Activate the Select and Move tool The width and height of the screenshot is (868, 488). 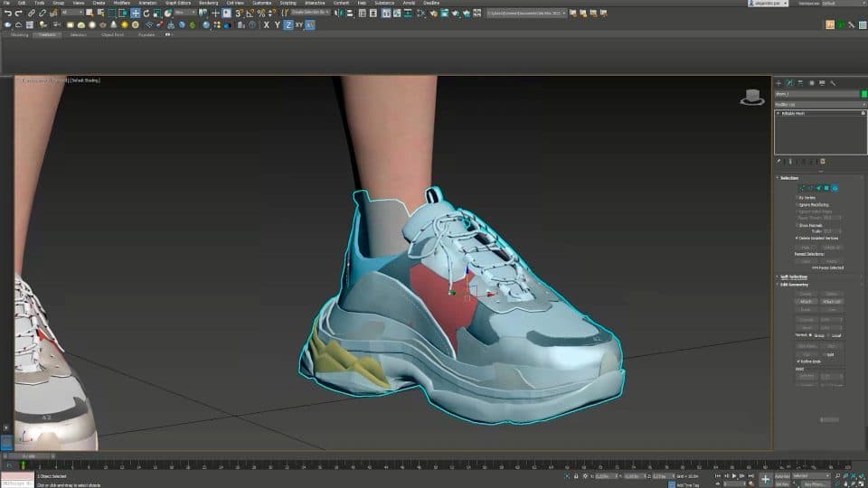coord(135,14)
